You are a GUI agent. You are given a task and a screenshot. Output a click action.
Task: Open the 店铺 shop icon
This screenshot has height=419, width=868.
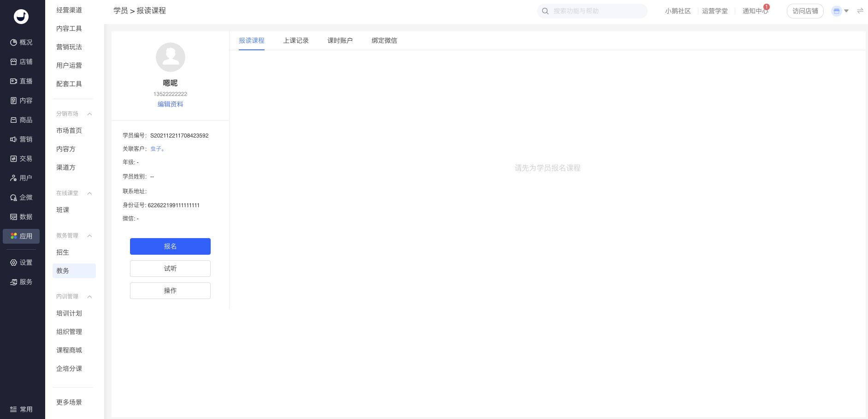(13, 62)
